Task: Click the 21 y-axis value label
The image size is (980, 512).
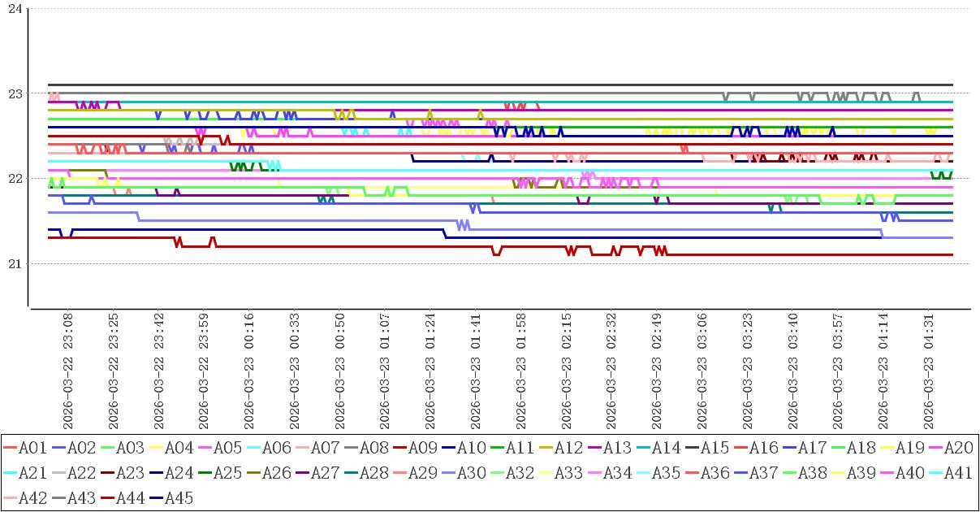Action: click(14, 263)
